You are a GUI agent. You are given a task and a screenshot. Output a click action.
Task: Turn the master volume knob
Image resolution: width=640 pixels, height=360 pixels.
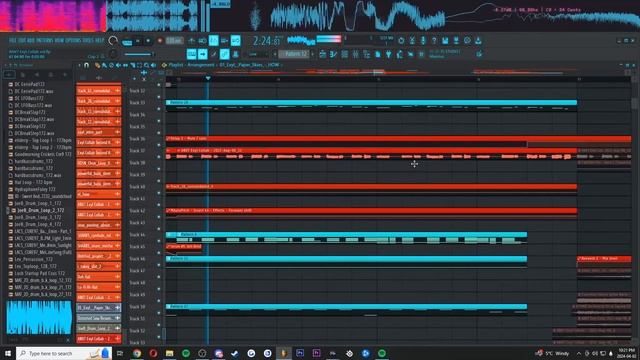[113, 41]
